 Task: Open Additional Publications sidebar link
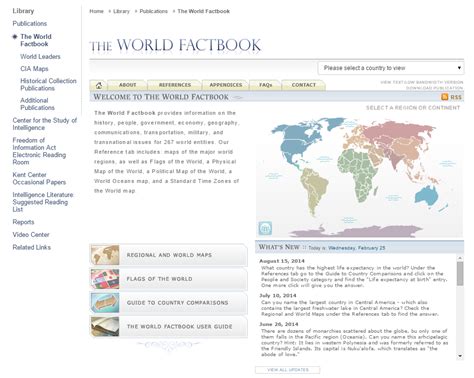pos(37,104)
